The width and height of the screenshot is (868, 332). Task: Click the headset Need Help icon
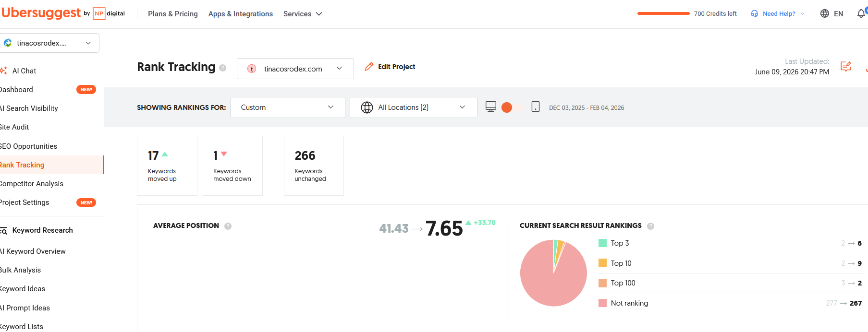(x=755, y=13)
